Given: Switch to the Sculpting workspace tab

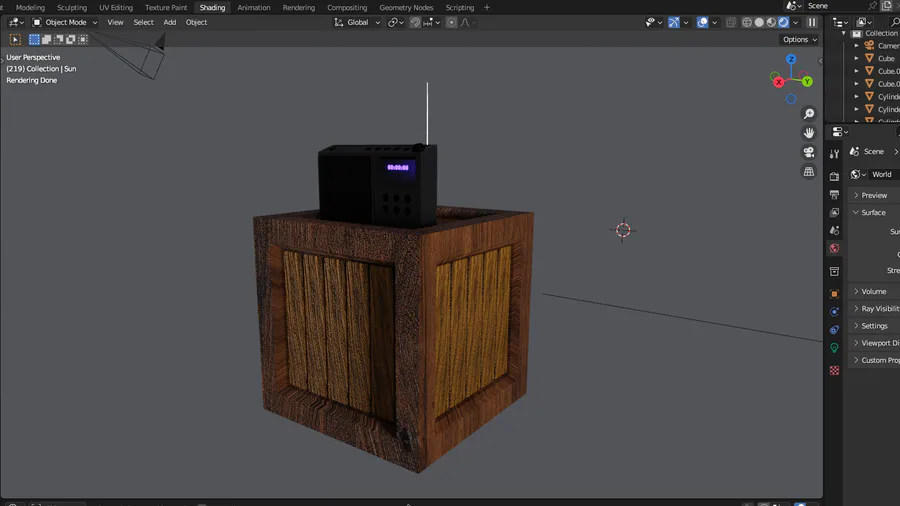Looking at the screenshot, I should (72, 7).
